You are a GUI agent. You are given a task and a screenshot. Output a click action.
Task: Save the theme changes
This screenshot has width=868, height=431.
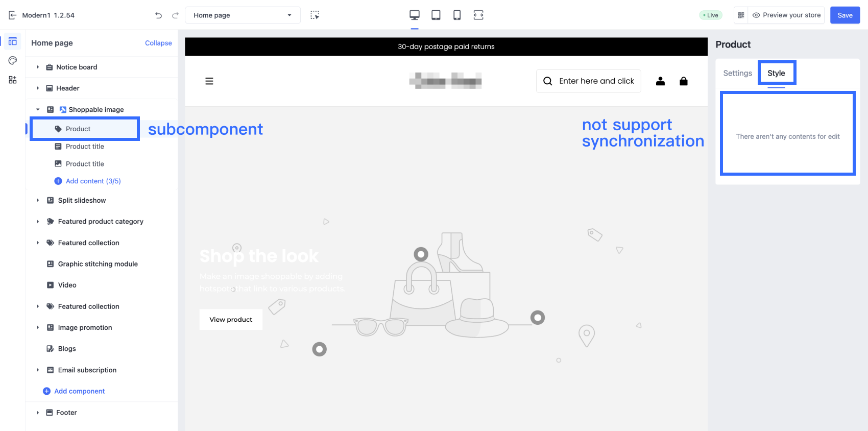pyautogui.click(x=845, y=15)
